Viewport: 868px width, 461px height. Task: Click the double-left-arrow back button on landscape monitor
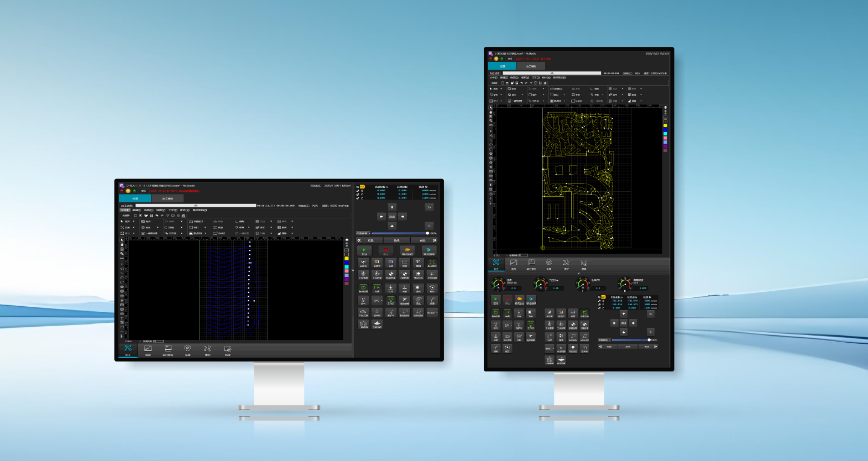coord(359,240)
